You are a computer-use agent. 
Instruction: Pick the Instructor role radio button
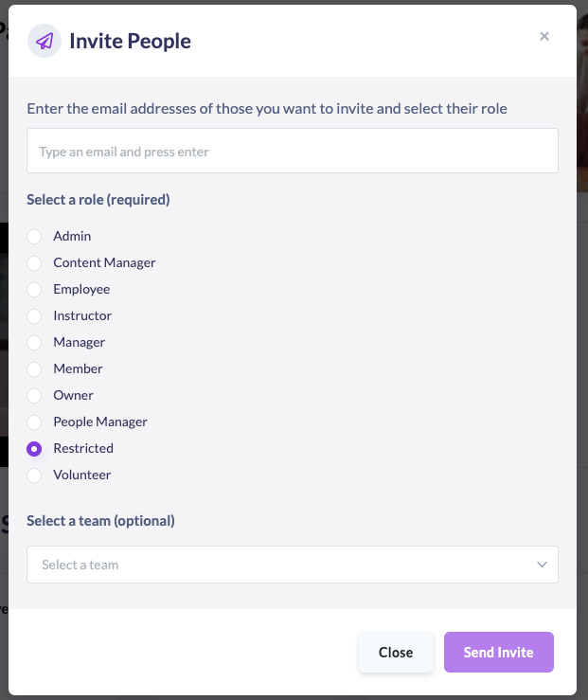34,315
